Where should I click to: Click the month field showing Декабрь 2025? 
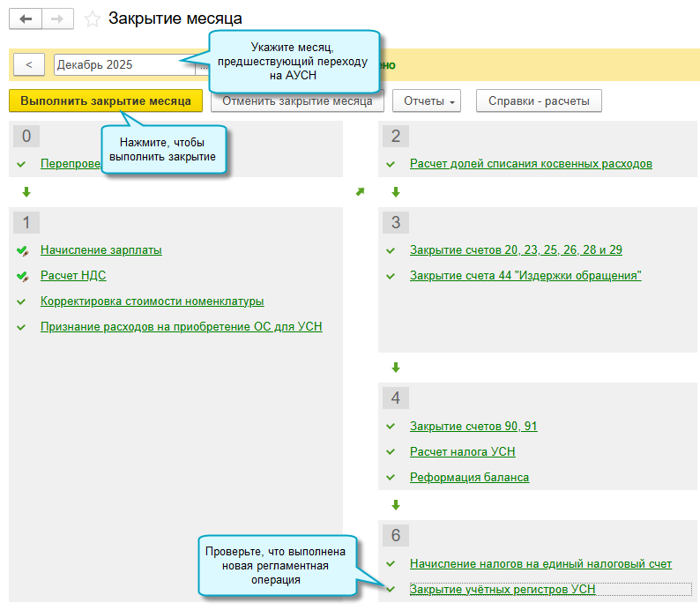point(124,64)
